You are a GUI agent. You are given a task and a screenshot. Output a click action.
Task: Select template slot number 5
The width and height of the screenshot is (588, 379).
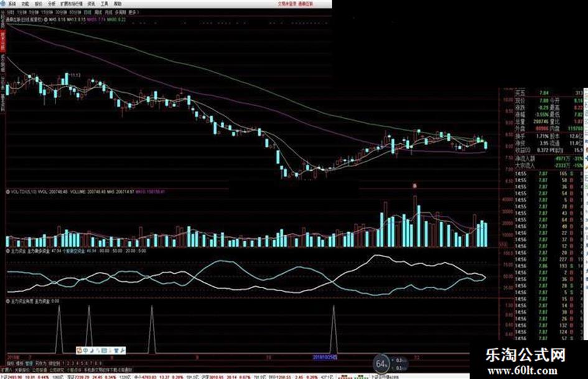(82, 363)
